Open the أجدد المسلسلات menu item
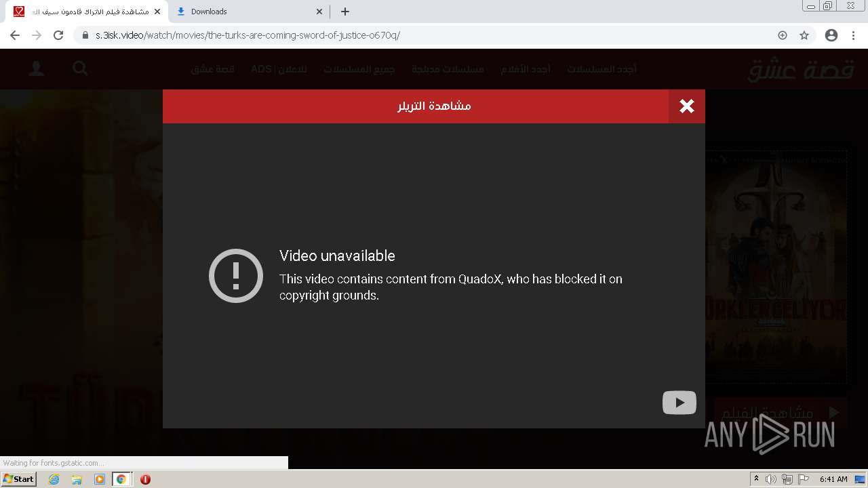Viewport: 868px width, 488px height. [x=602, y=69]
